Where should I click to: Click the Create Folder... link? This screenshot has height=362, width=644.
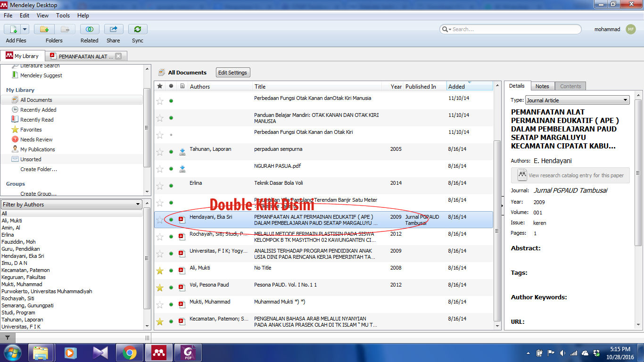pyautogui.click(x=39, y=169)
